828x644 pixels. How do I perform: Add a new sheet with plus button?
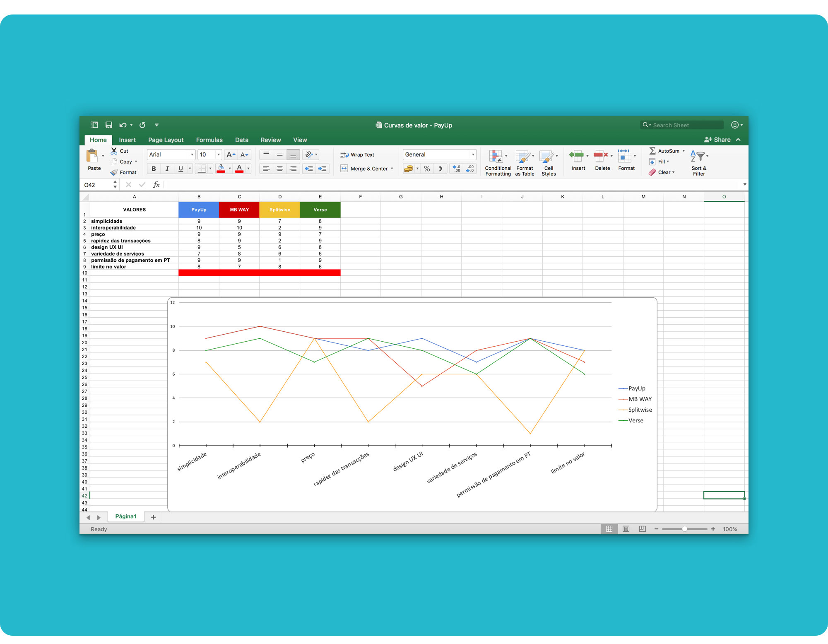(153, 517)
